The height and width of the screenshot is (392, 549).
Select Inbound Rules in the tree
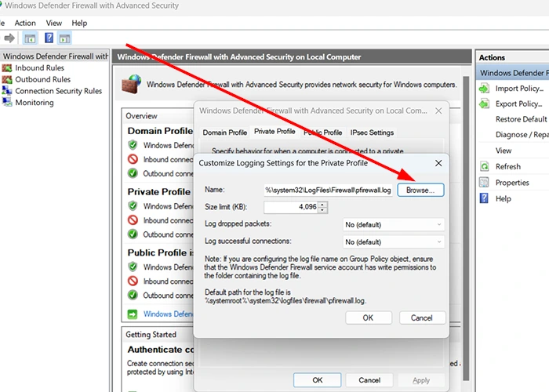click(39, 68)
